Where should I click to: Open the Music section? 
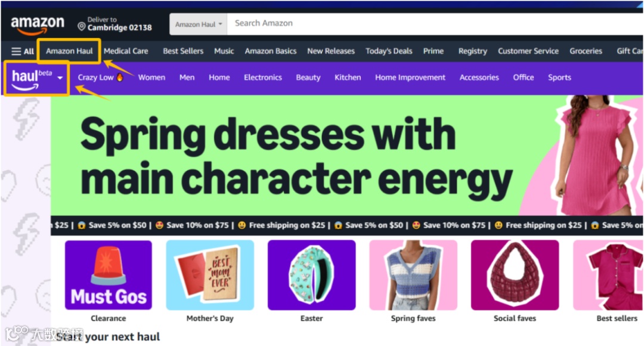(x=224, y=51)
